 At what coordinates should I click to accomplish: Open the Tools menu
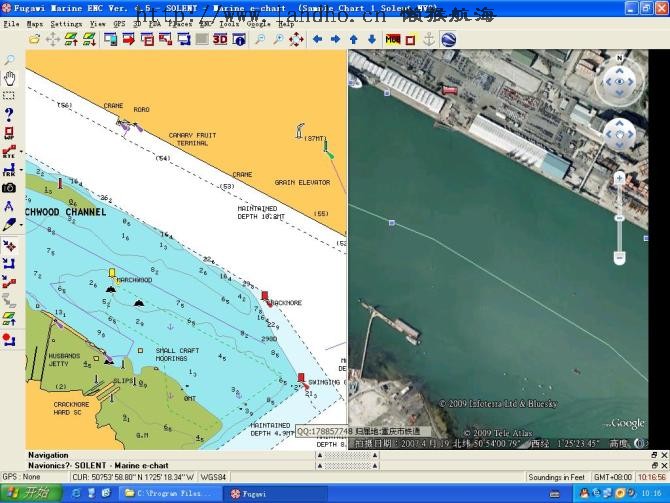point(229,24)
